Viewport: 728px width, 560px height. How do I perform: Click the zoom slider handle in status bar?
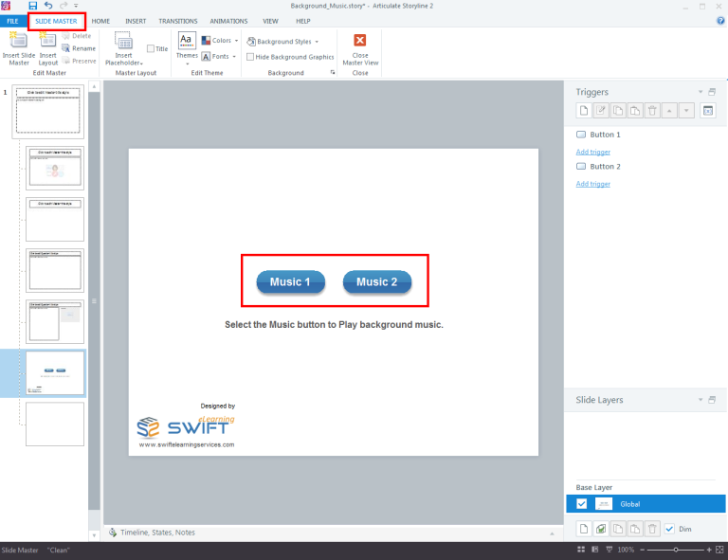pyautogui.click(x=675, y=550)
